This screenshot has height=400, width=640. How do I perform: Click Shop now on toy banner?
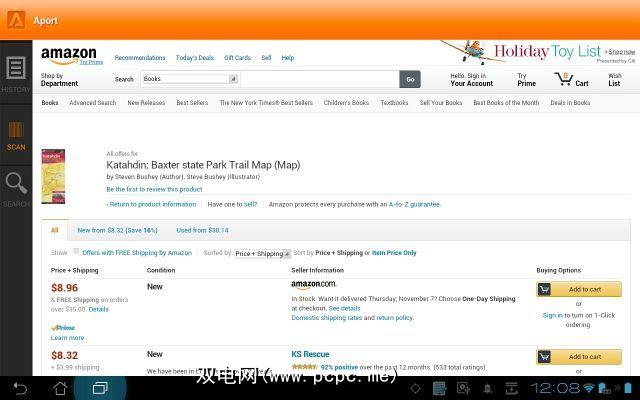point(622,52)
